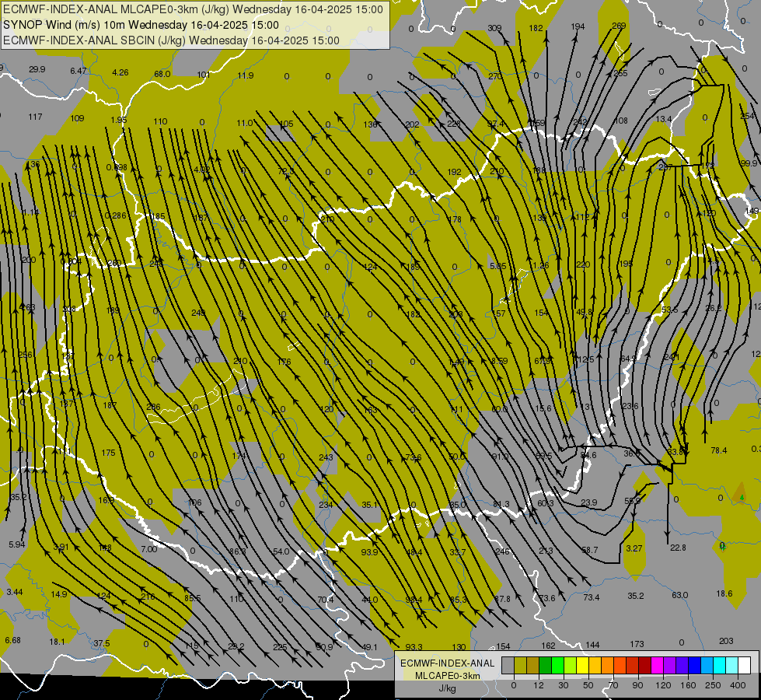Click the 'SYNOP Wind (m/s) 10m' title line
The image size is (761, 700).
(141, 25)
